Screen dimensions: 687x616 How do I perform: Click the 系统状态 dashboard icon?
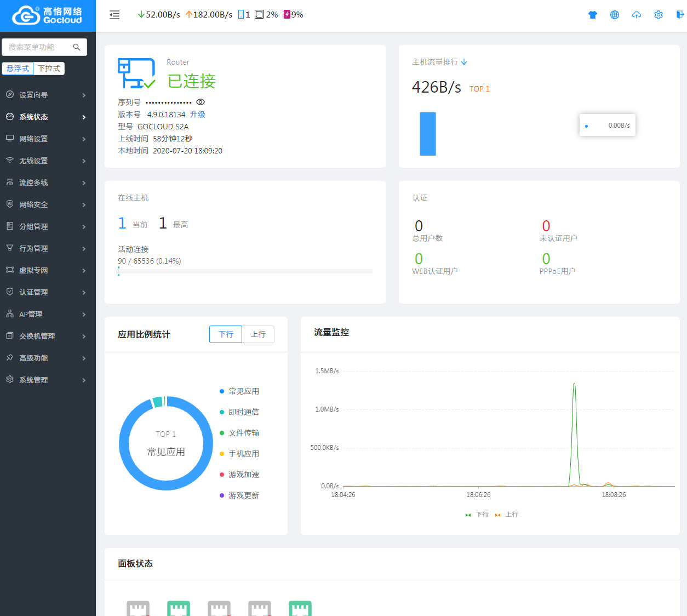[x=10, y=116]
